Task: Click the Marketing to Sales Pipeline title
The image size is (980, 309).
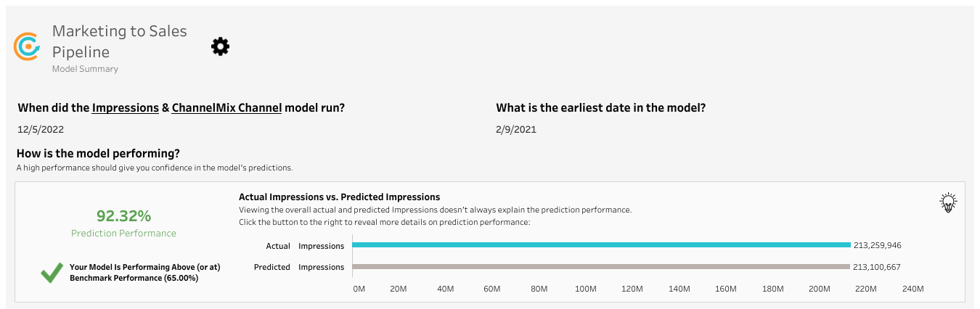Action: point(119,41)
